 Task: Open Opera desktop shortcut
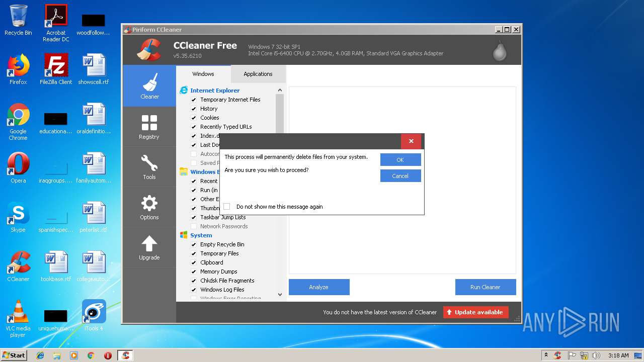click(18, 168)
